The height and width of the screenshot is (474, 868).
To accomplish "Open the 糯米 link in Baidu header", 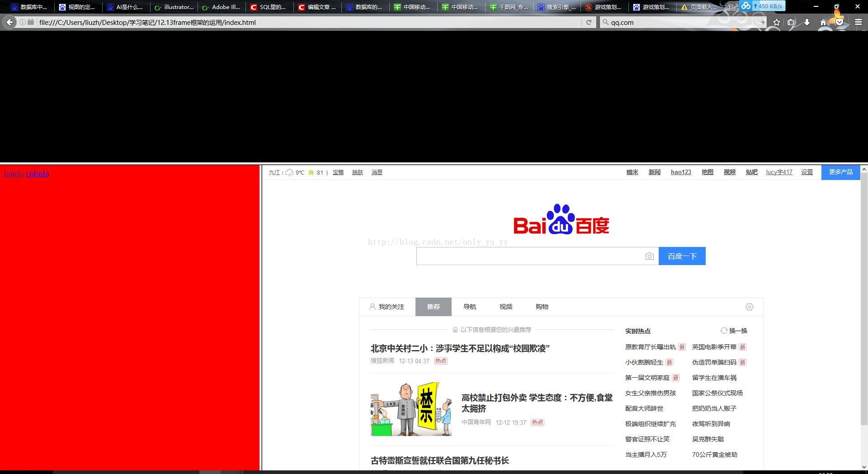I will (x=632, y=172).
